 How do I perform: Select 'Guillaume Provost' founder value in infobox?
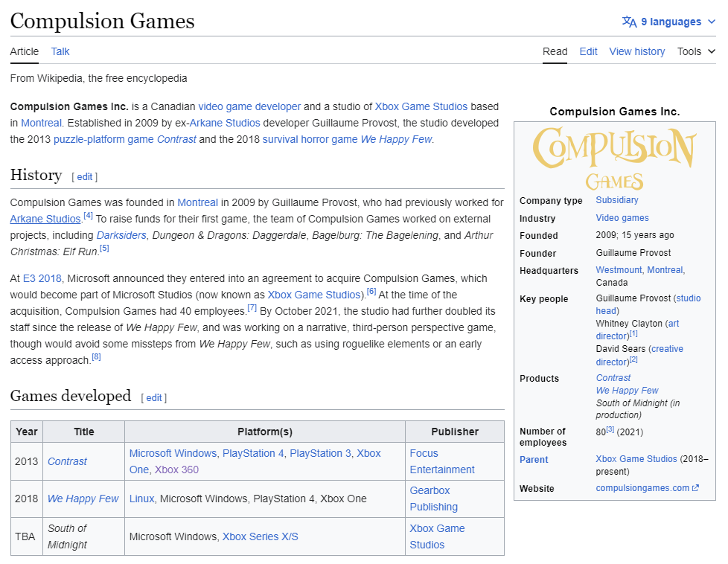pyautogui.click(x=633, y=252)
